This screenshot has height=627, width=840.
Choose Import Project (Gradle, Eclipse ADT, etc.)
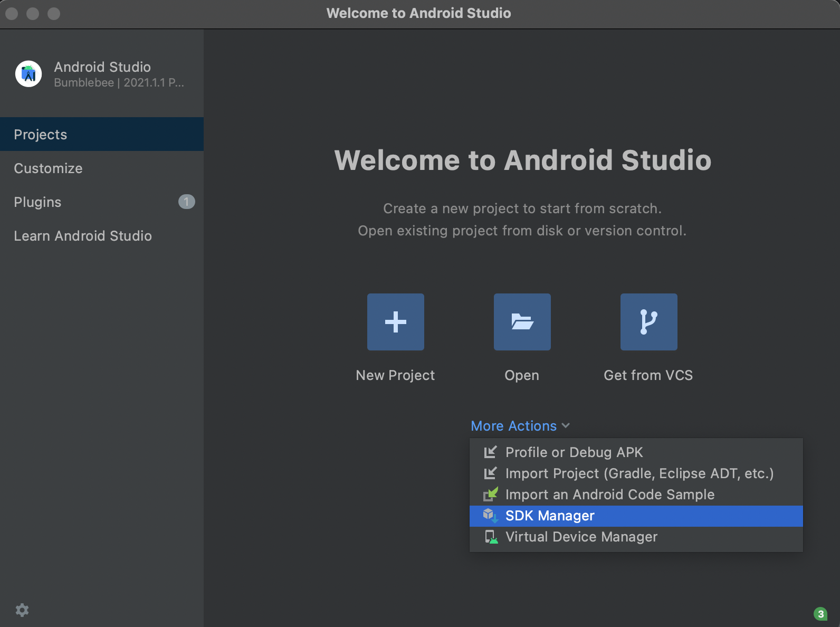(636, 473)
